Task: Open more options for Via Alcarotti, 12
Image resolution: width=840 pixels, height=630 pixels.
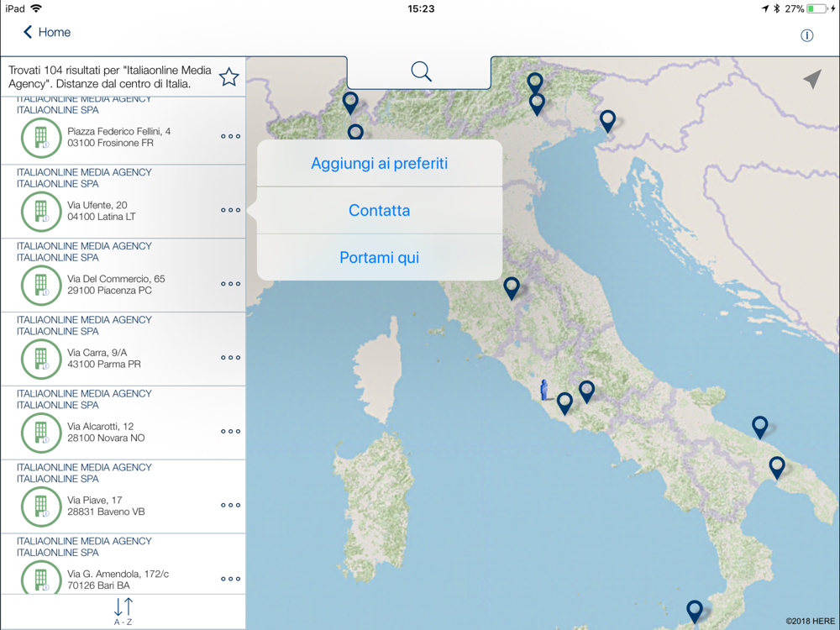Action: click(x=230, y=431)
